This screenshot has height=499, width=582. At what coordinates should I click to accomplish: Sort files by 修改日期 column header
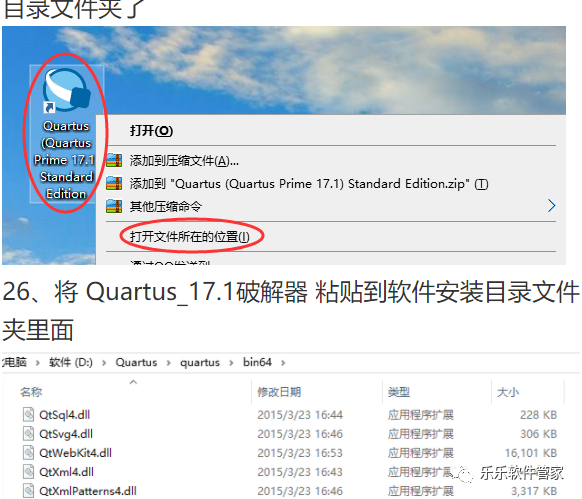pos(279,392)
